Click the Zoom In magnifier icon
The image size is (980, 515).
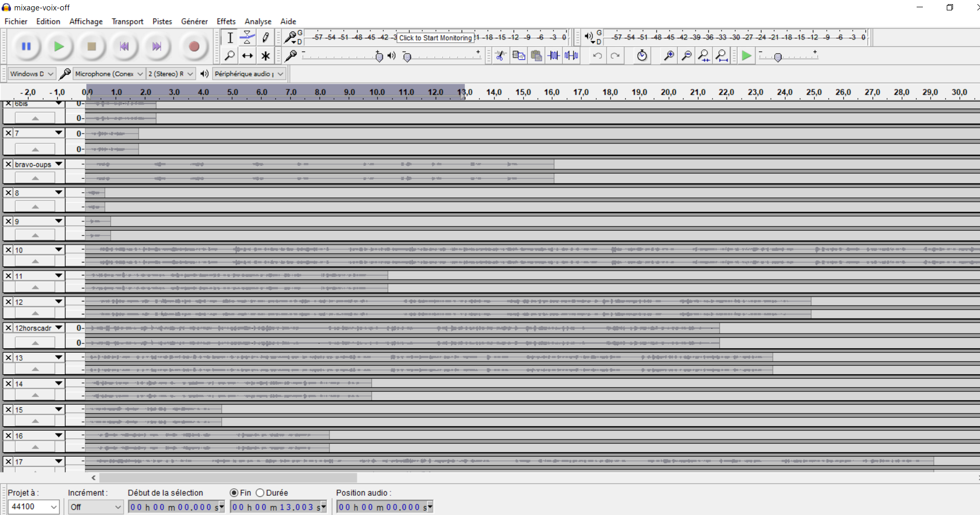[669, 56]
